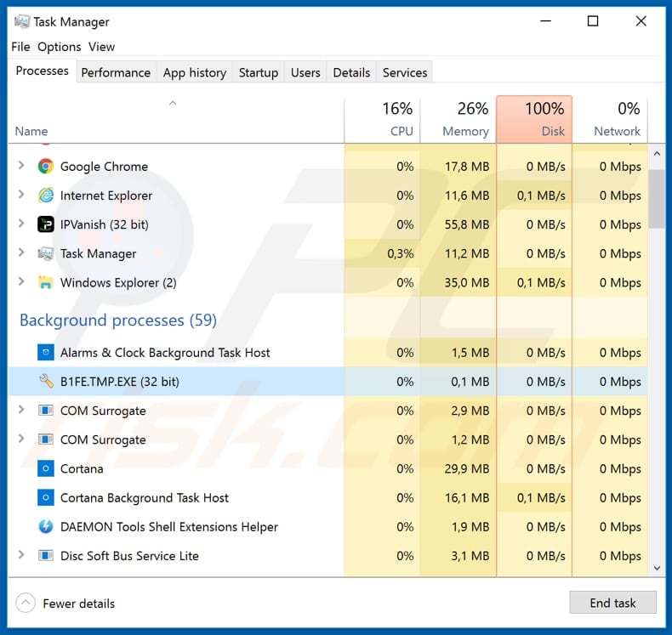Switch to the Users tab
Screen dimensions: 672x635
coord(305,73)
